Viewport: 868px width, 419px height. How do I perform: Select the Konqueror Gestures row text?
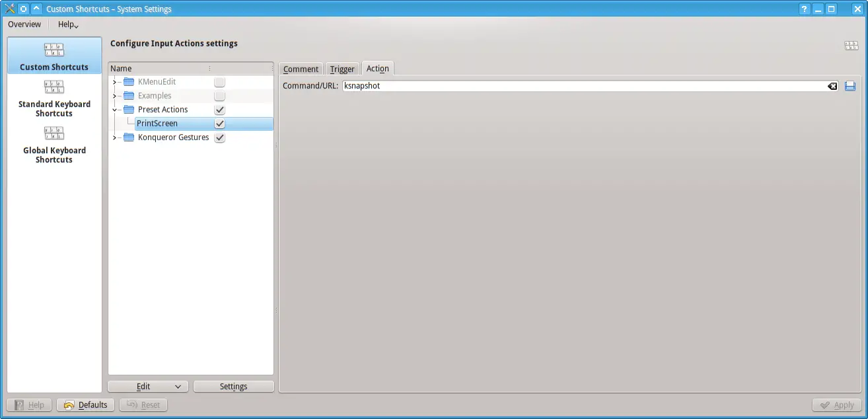(x=173, y=137)
